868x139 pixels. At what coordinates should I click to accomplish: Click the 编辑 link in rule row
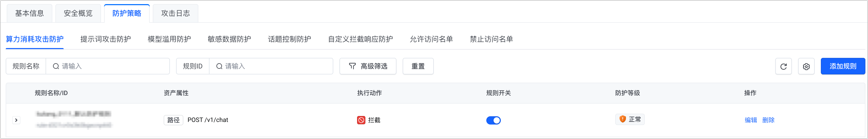click(x=750, y=120)
